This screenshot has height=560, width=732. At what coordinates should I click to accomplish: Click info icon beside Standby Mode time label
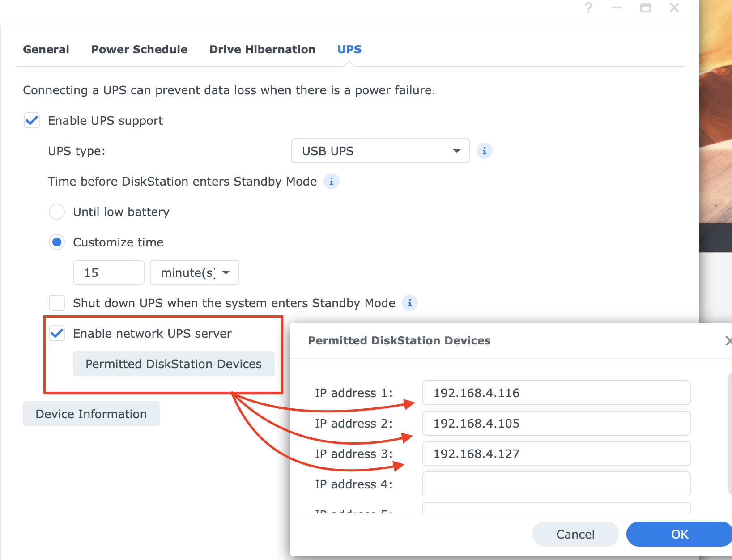[331, 182]
